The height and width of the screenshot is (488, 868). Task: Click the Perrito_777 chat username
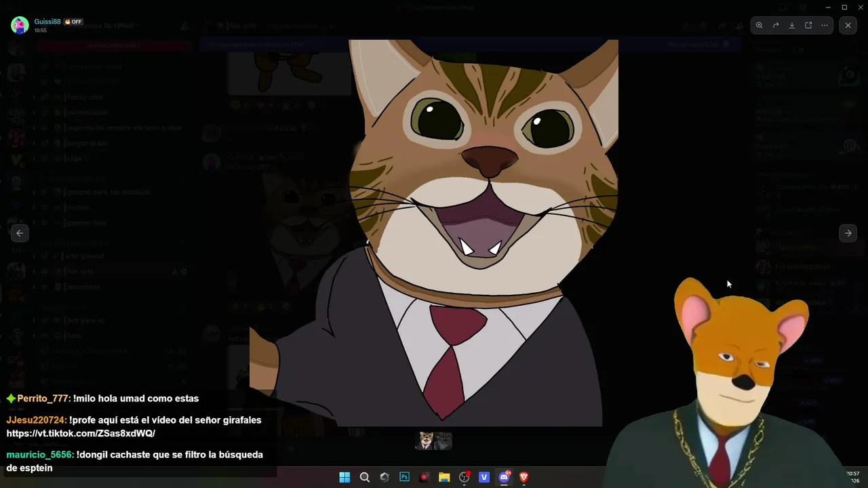point(43,399)
